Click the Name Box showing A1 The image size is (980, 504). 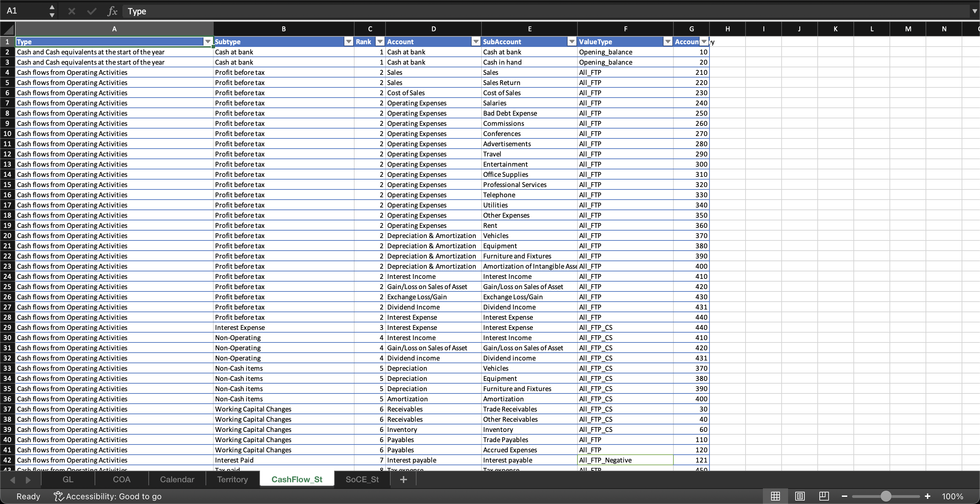[25, 11]
